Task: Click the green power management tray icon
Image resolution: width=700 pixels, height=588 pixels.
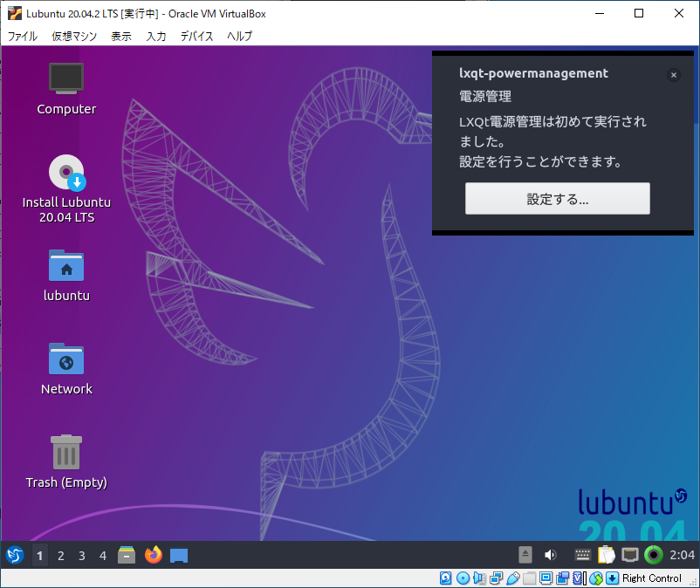Action: point(654,555)
